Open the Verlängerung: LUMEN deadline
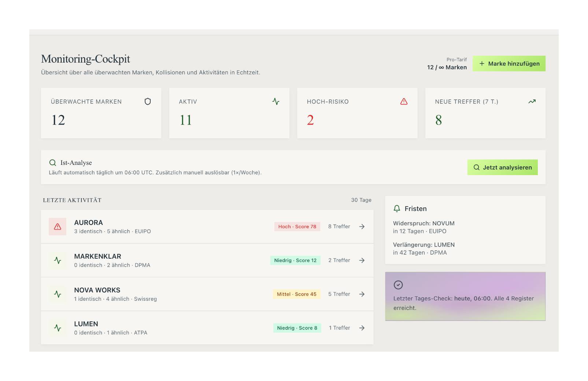This screenshot has width=588, height=381. pos(424,245)
